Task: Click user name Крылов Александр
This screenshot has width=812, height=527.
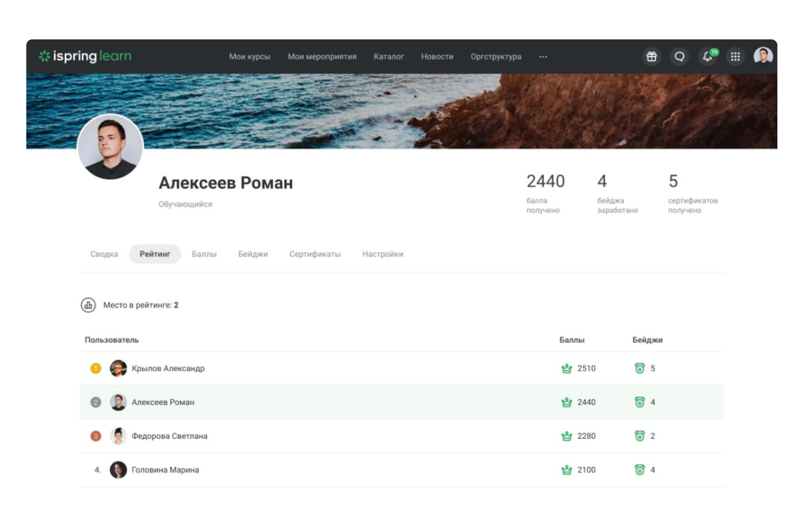Action: [168, 369]
